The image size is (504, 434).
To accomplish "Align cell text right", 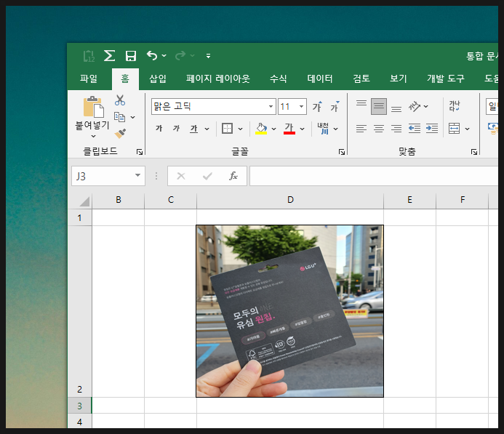I will (x=396, y=129).
